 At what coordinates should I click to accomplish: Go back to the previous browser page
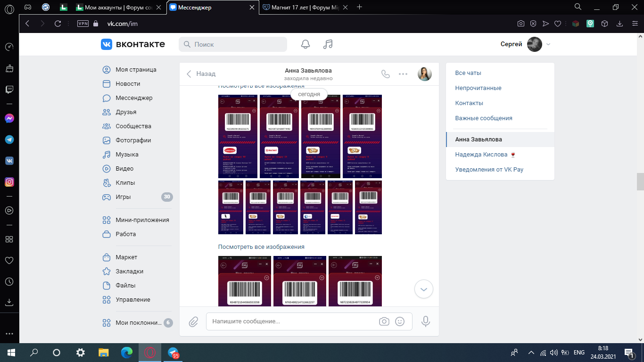(x=27, y=23)
